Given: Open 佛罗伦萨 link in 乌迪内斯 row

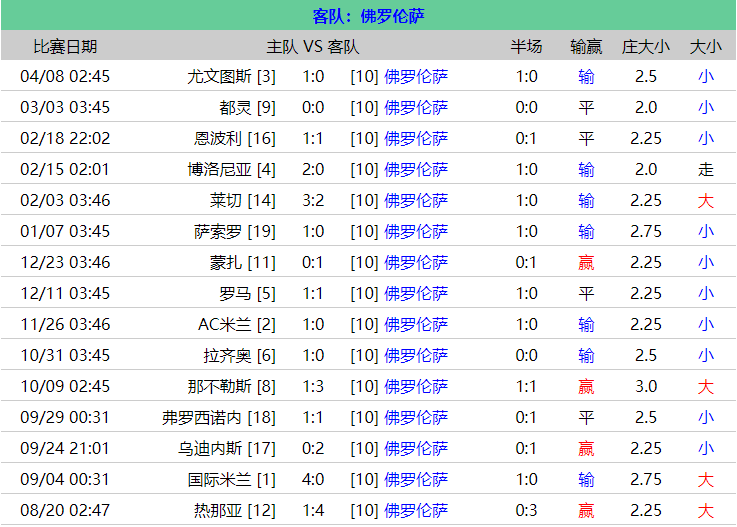Looking at the screenshot, I should pyautogui.click(x=416, y=448).
